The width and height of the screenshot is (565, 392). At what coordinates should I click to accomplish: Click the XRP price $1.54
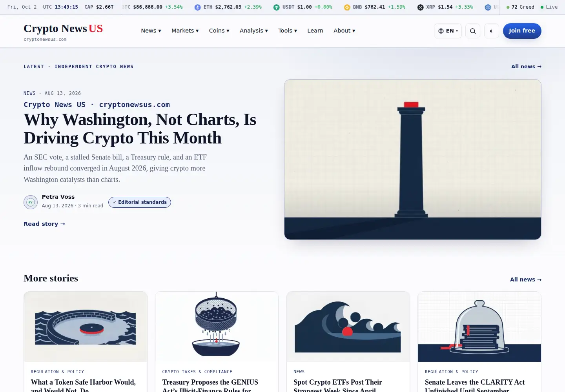[445, 7]
